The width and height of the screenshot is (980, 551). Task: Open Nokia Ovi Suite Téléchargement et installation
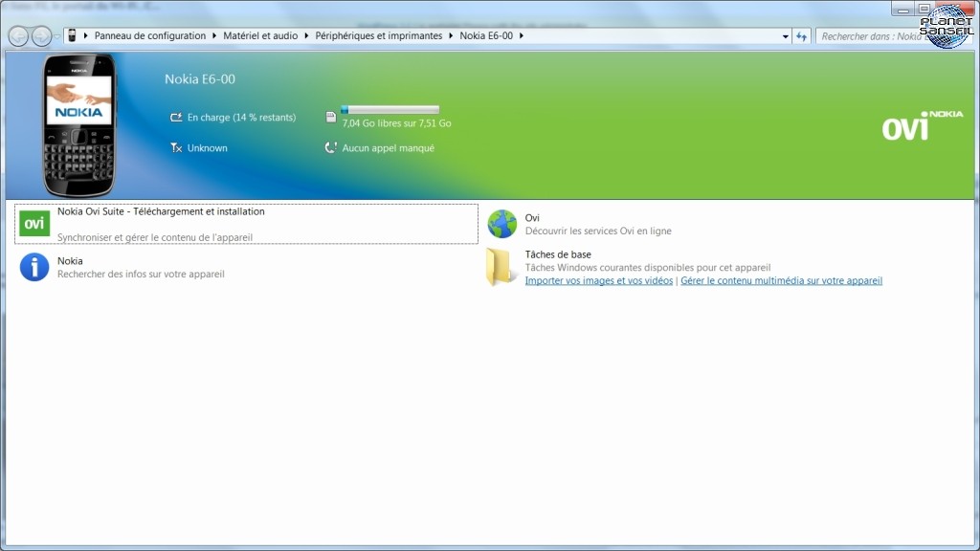click(246, 224)
